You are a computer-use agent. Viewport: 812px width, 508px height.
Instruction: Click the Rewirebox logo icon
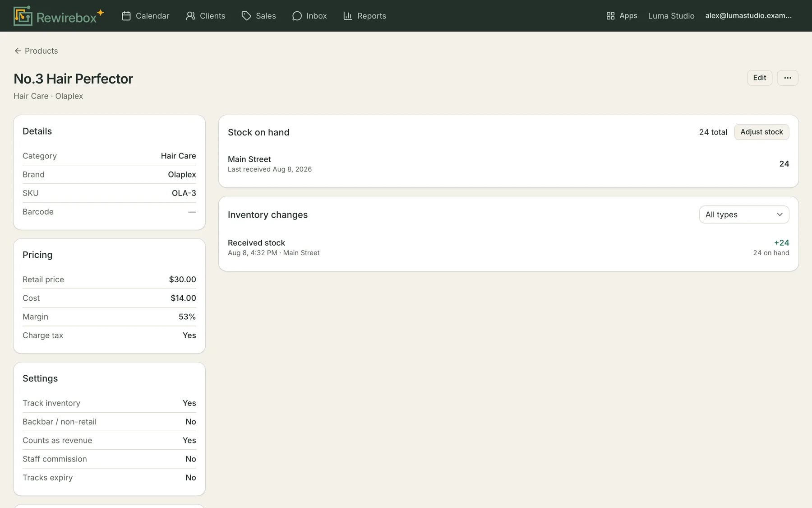[23, 16]
